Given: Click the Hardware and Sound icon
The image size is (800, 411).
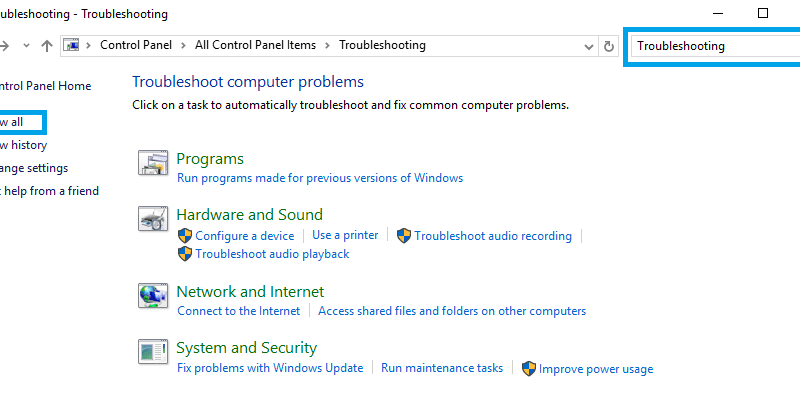Looking at the screenshot, I should coord(153,219).
